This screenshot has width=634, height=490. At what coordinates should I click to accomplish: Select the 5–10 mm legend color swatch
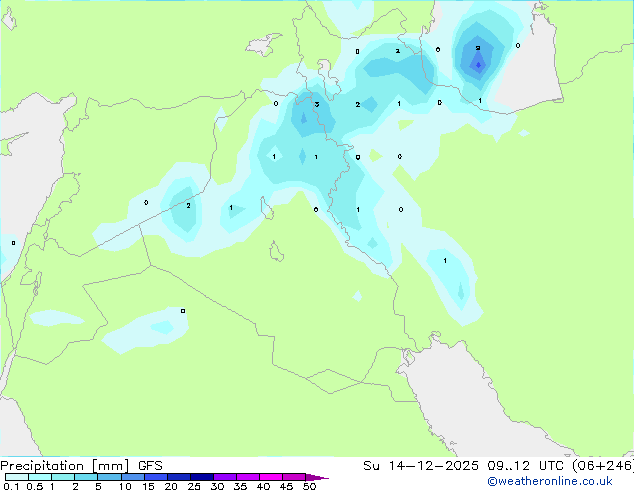[x=109, y=477]
